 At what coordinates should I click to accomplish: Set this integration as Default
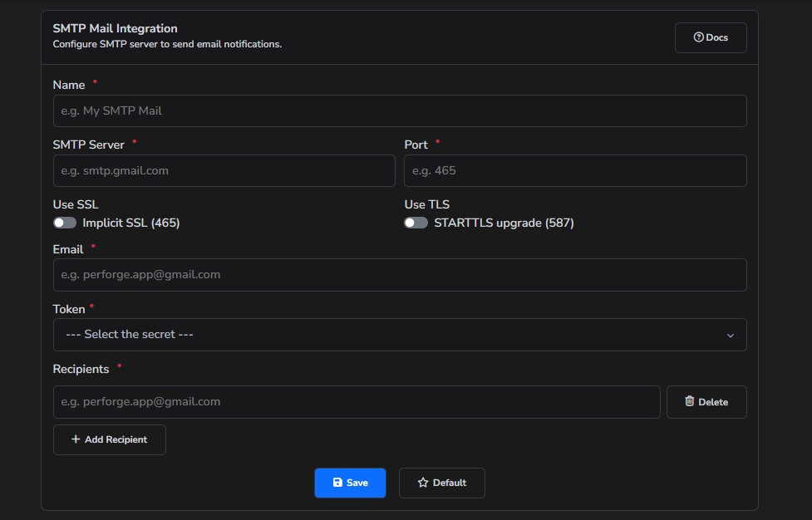click(x=441, y=483)
